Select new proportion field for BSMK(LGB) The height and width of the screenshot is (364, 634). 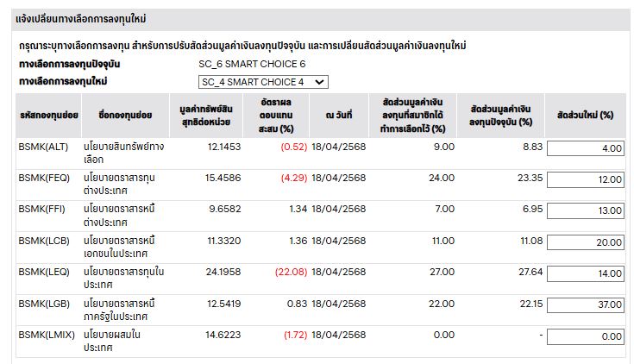point(585,304)
